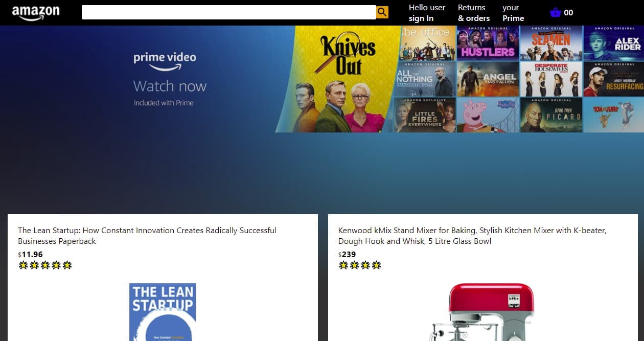Open the Angel Has Fallen thumbnail
Image resolution: width=644 pixels, height=341 pixels.
pyautogui.click(x=488, y=79)
